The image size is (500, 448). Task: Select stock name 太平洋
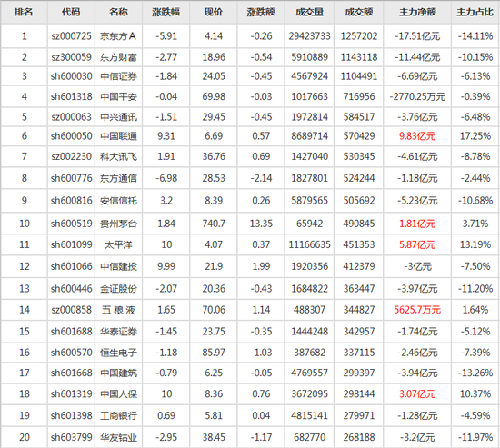pos(118,244)
